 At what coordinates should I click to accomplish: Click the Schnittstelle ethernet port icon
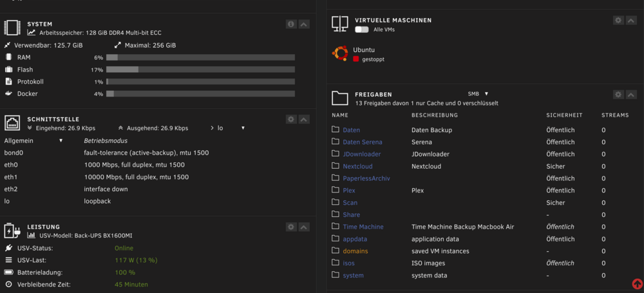(12, 123)
